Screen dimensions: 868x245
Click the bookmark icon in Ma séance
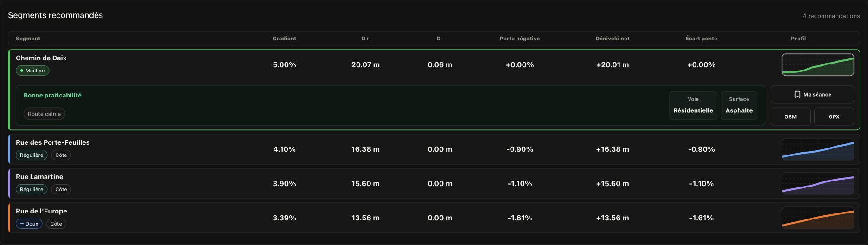pos(797,95)
